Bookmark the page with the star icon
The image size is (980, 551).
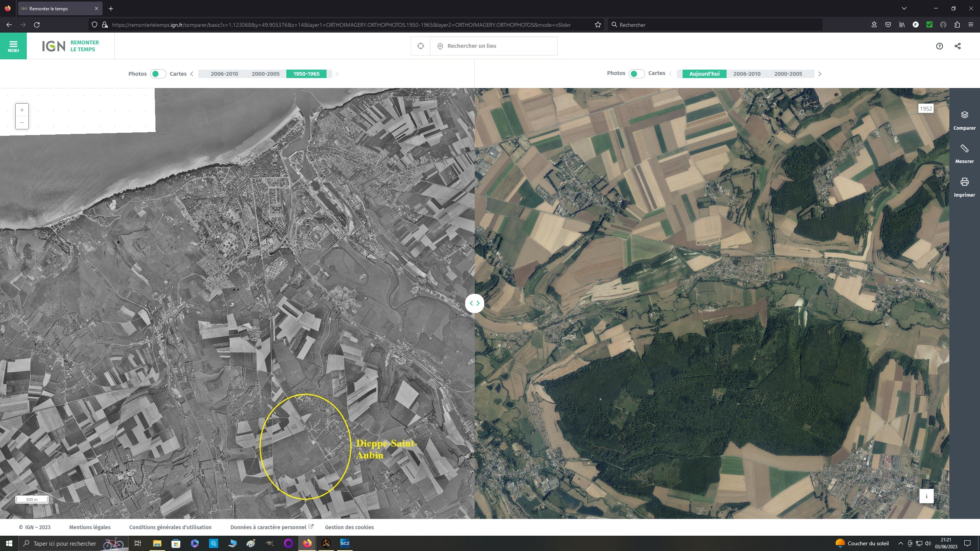coord(598,25)
